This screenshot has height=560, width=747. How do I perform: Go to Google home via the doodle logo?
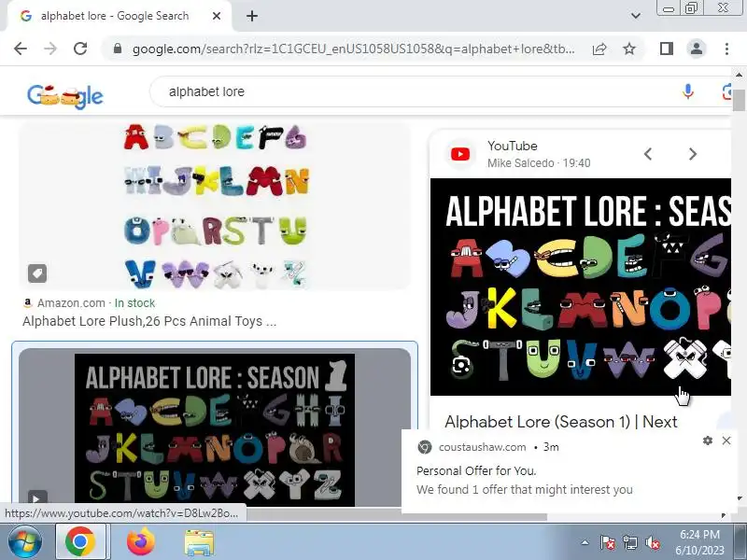pos(65,96)
